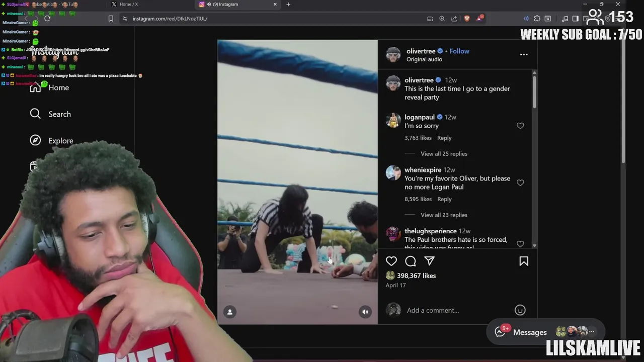This screenshot has height=362, width=644.
Task: Open the more options ellipsis on the post
Action: (524, 54)
